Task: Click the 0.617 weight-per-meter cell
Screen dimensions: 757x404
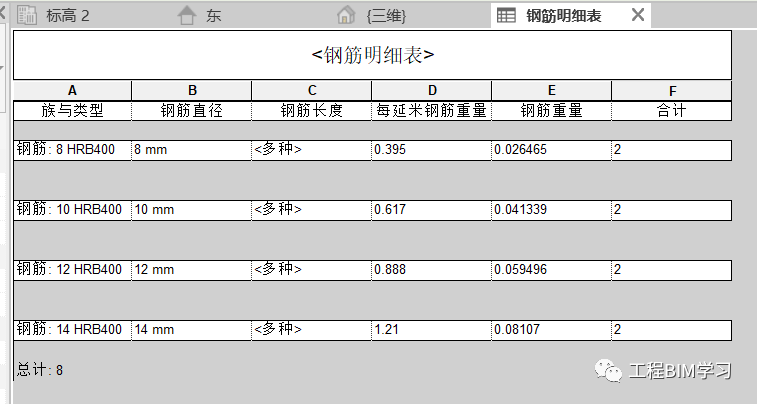Action: pos(432,210)
